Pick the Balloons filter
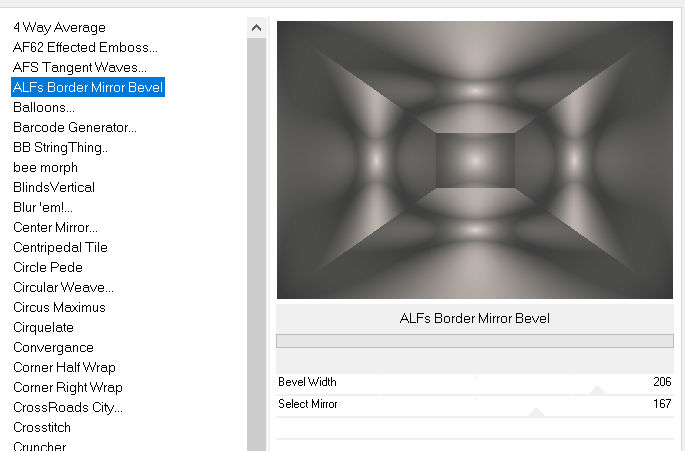The image size is (685, 451). coord(44,107)
